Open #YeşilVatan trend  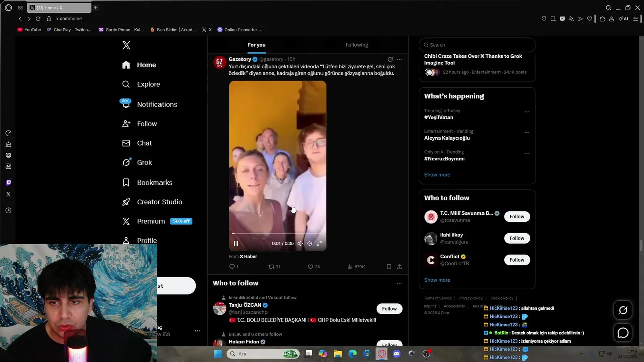(x=439, y=117)
